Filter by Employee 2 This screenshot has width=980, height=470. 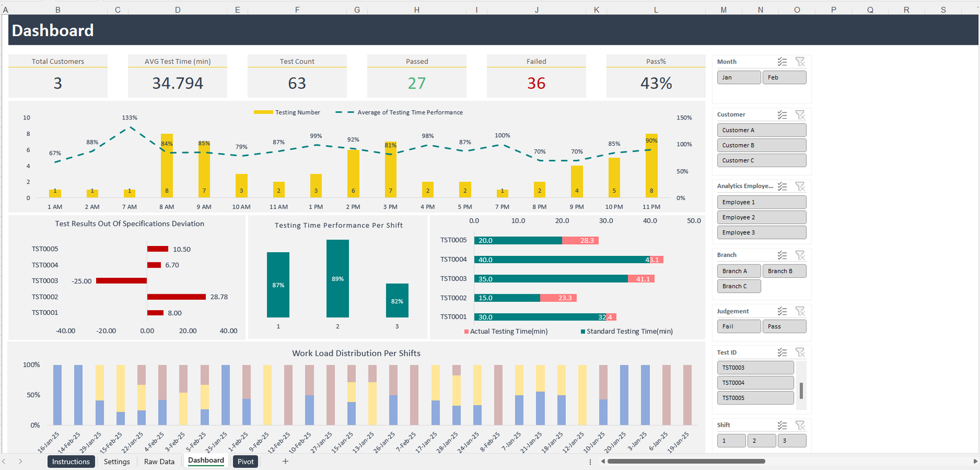[x=761, y=217]
